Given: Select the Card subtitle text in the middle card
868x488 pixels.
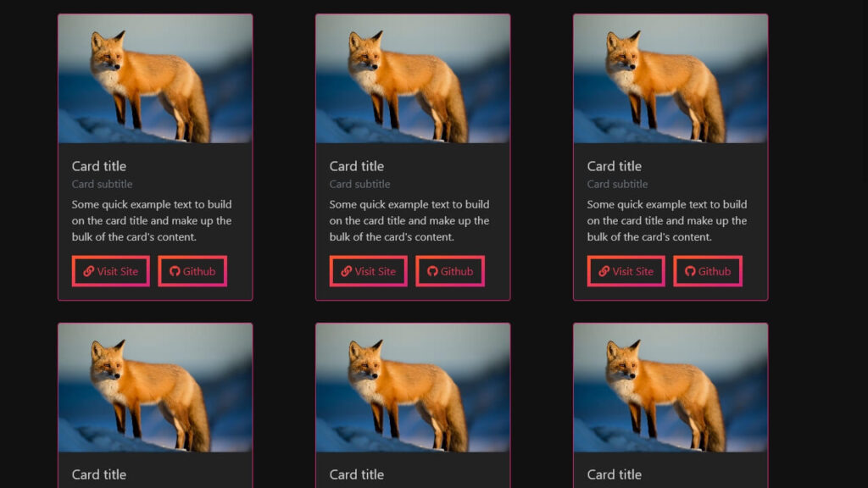Looking at the screenshot, I should 359,184.
